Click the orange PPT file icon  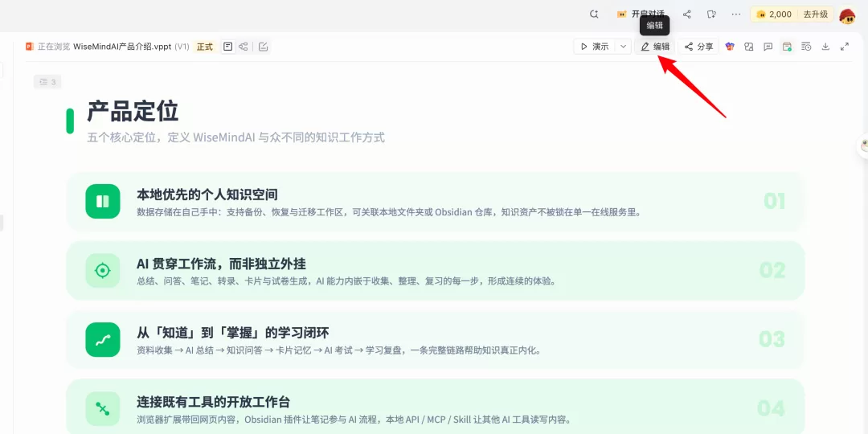[x=30, y=47]
